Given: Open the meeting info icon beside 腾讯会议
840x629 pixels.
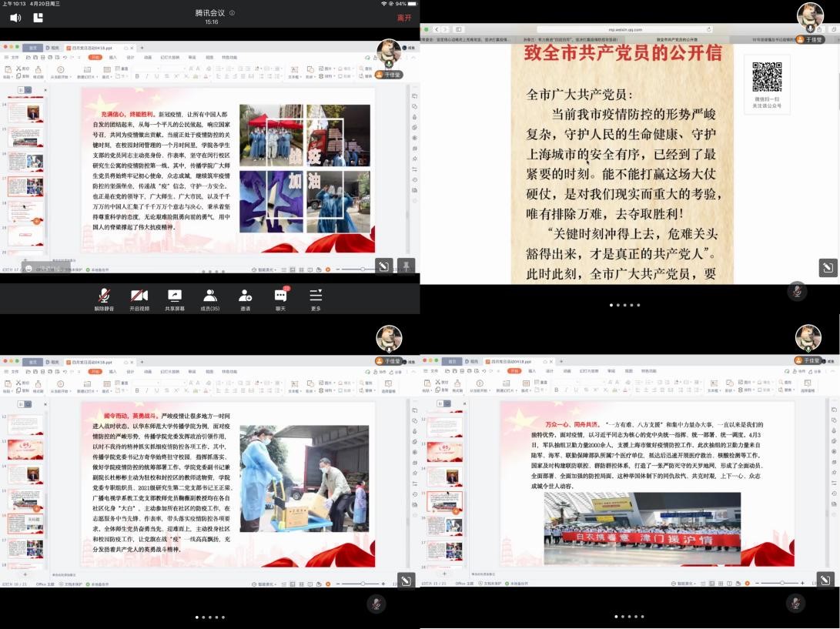Looking at the screenshot, I should [232, 13].
